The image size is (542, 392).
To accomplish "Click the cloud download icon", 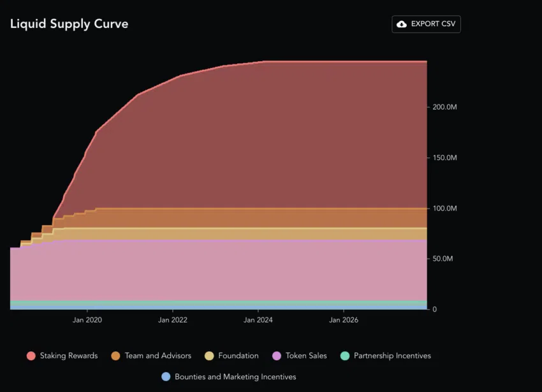I will (401, 24).
